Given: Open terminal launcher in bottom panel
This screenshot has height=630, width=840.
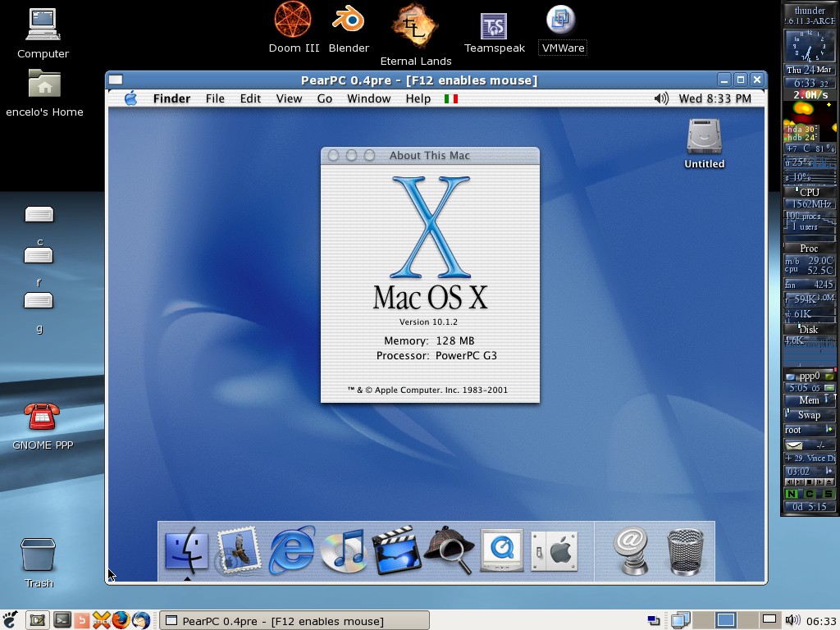Looking at the screenshot, I should (x=62, y=620).
